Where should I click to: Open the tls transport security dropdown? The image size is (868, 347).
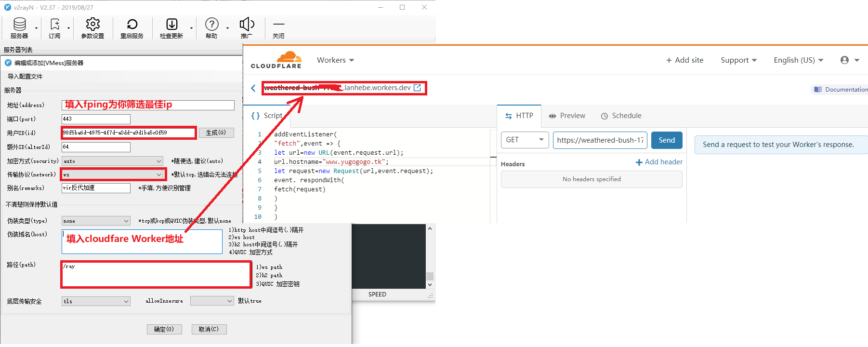(x=96, y=301)
